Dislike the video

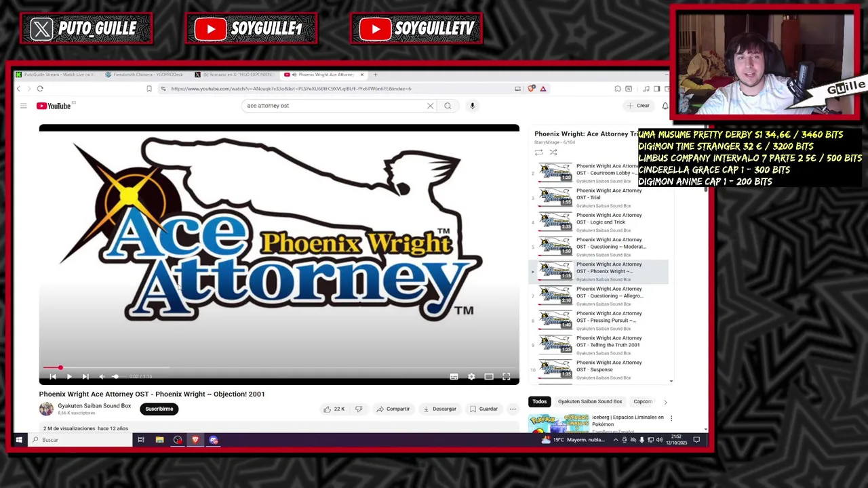359,409
